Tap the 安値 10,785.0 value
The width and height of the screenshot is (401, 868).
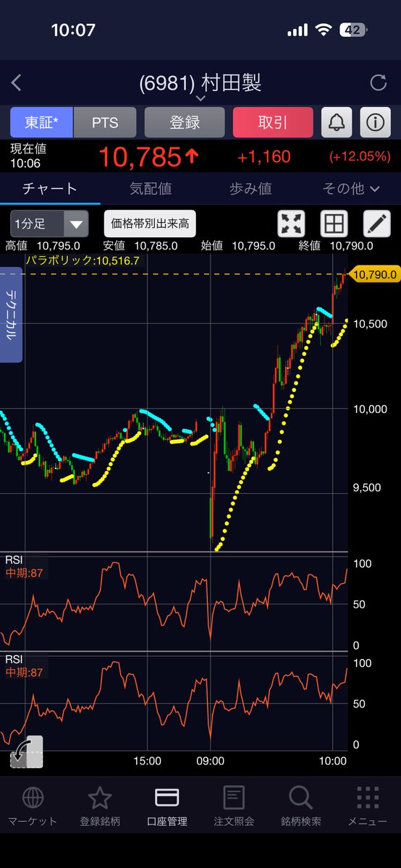tap(156, 246)
